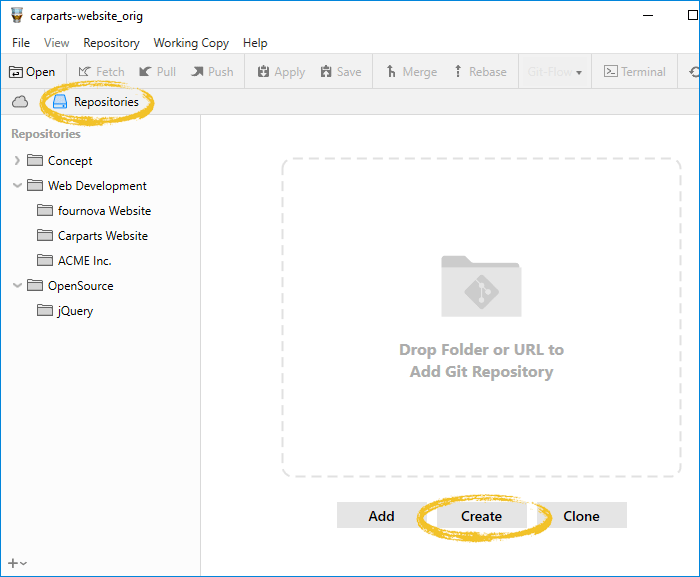Collapse the Web Development group
Screen dimensions: 700x577
[17, 186]
